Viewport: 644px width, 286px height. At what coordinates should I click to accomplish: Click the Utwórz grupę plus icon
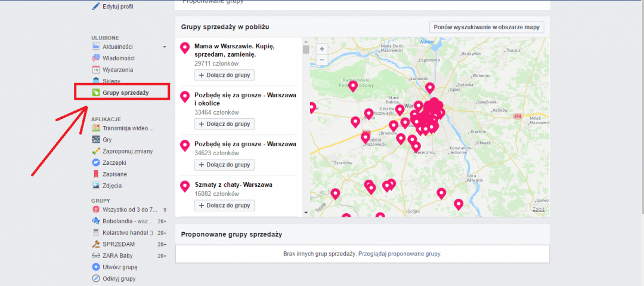coord(95,267)
